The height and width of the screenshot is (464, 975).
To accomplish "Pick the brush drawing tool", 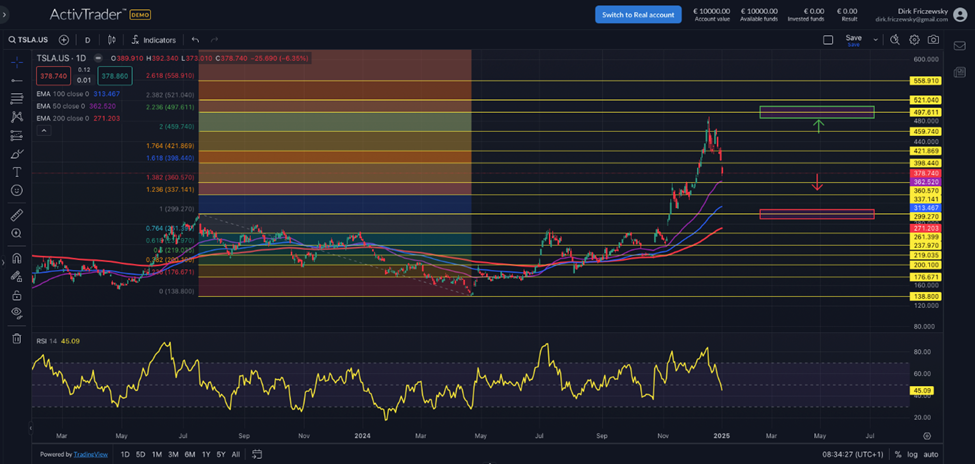I will click(16, 154).
